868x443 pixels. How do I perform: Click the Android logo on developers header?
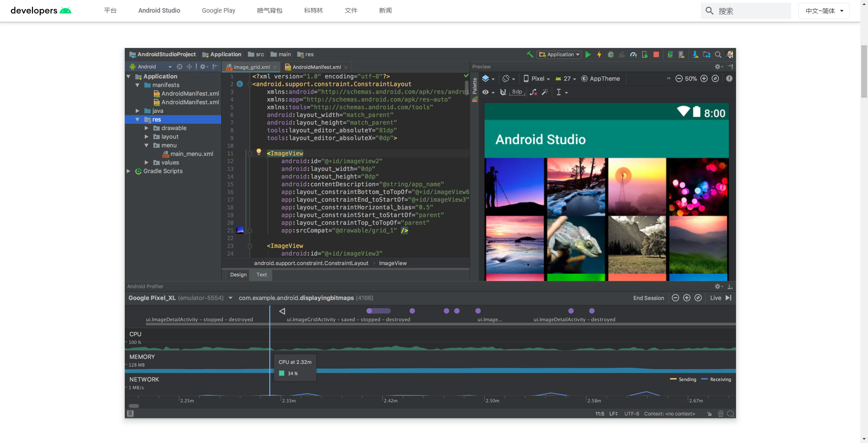[x=66, y=10]
